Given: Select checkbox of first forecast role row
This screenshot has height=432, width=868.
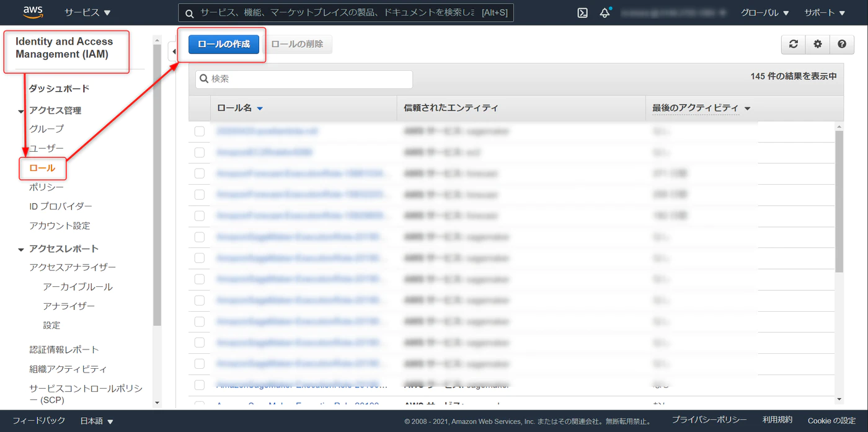Looking at the screenshot, I should pyautogui.click(x=200, y=174).
